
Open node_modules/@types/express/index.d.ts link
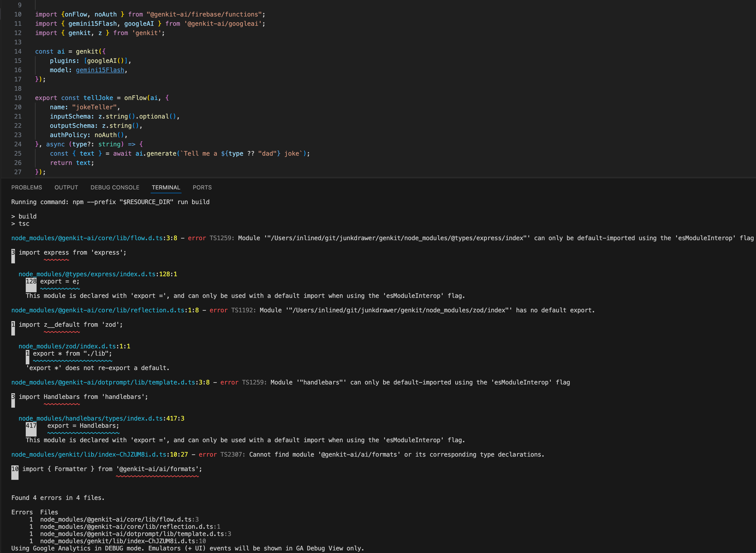[x=88, y=274]
